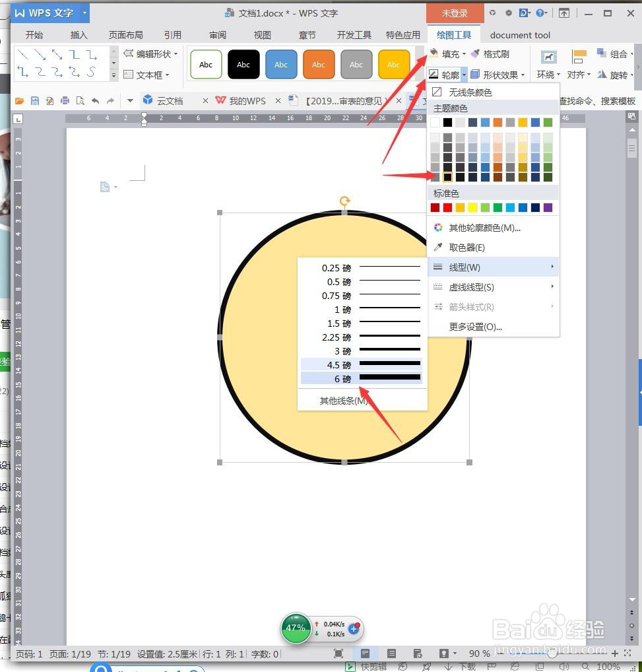This screenshot has width=642, height=672.
Task: Choose the 4.5 磅 line weight
Action: (x=361, y=364)
